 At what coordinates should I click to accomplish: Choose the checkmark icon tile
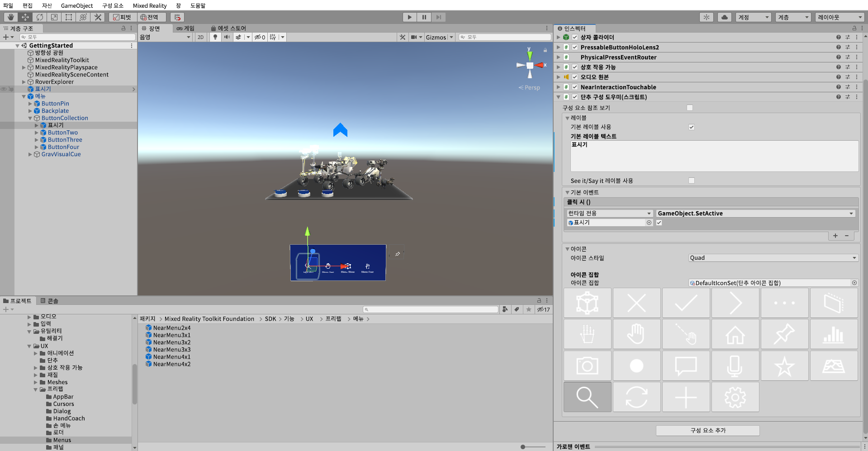pyautogui.click(x=686, y=303)
